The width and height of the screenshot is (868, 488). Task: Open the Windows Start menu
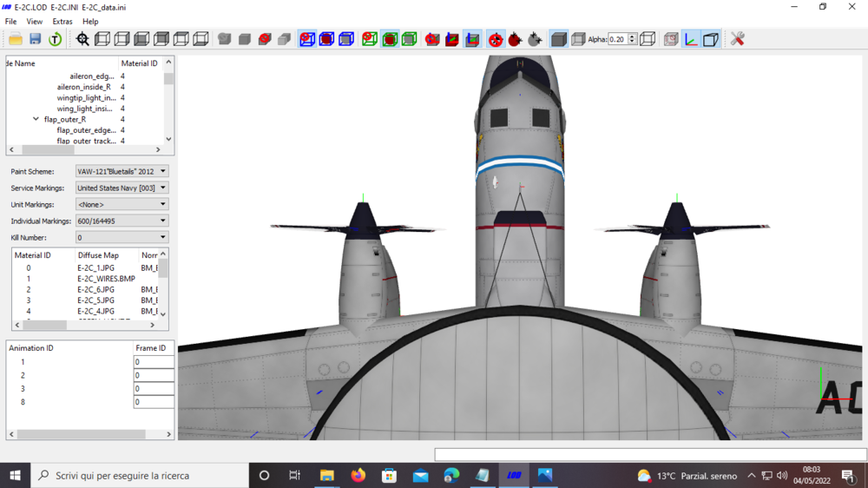pyautogui.click(x=15, y=475)
